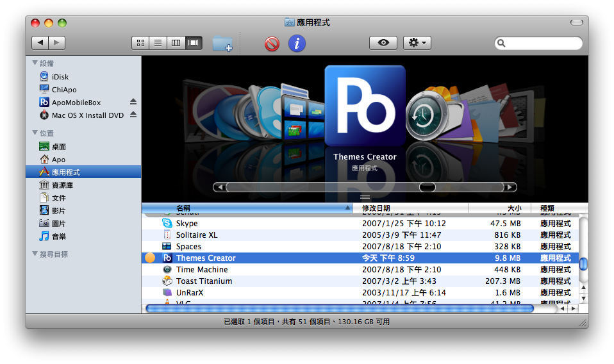614x364 pixels.
Task: Switch to list view
Action: [158, 43]
